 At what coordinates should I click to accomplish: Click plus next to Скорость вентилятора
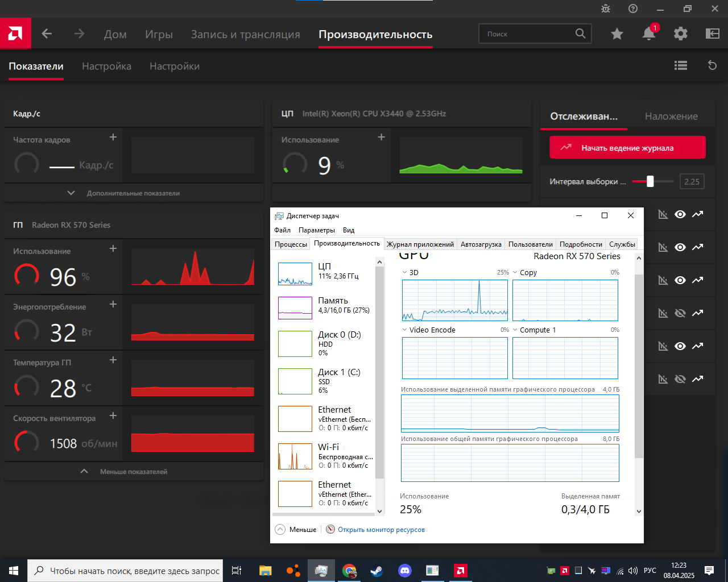113,415
